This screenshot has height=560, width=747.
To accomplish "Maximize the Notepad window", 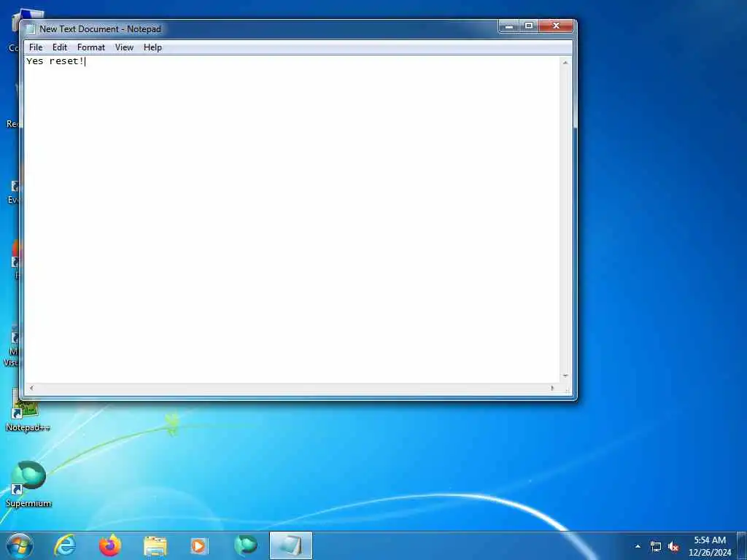I will 529,26.
